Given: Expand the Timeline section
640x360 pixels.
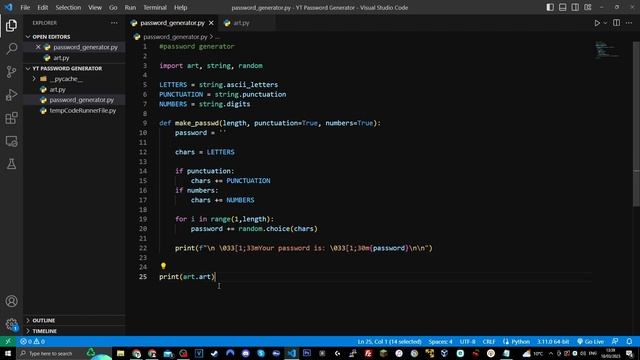Looking at the screenshot, I should (74, 331).
